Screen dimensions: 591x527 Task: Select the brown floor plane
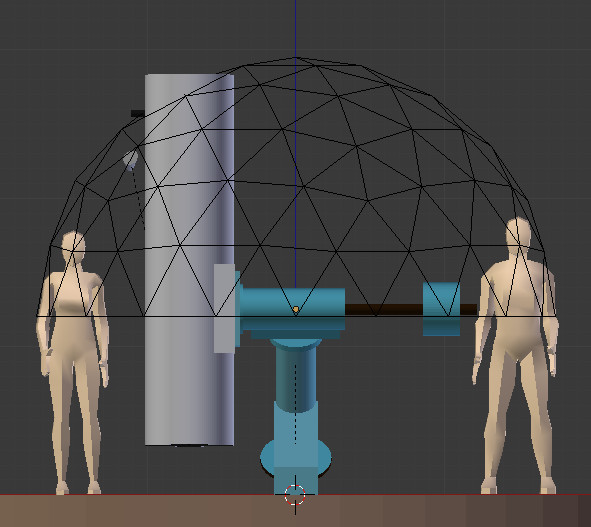click(296, 511)
